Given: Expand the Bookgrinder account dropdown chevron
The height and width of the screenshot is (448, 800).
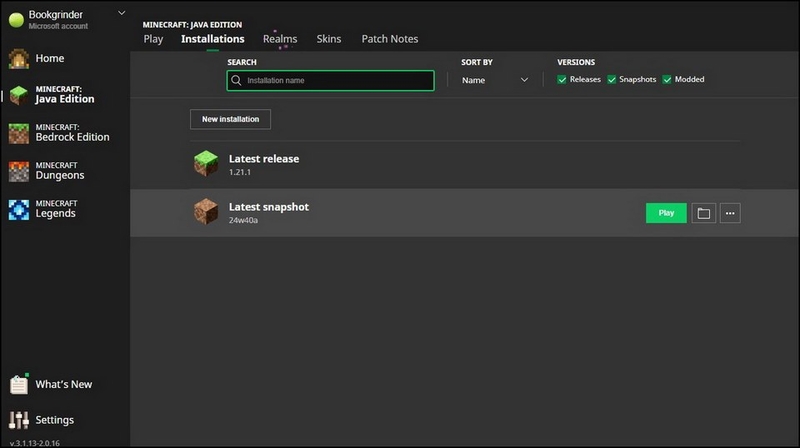Looking at the screenshot, I should coord(121,13).
